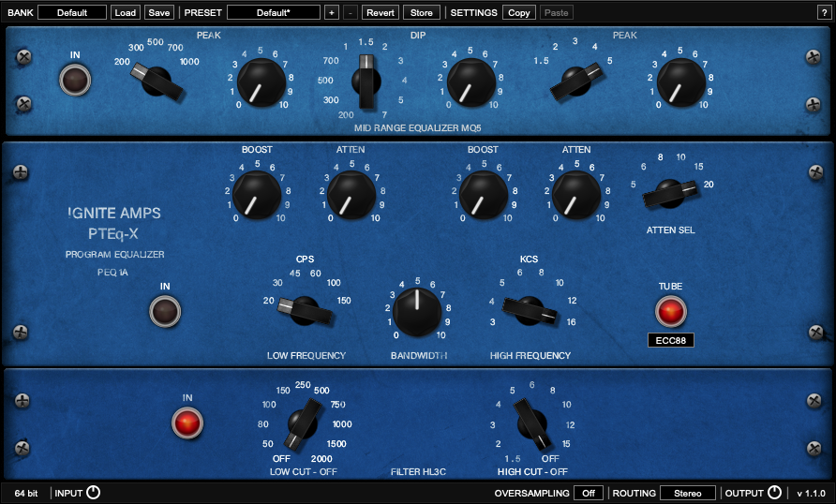Click the LOW CUT filter selector knob
The height and width of the screenshot is (504, 836).
pyautogui.click(x=303, y=424)
